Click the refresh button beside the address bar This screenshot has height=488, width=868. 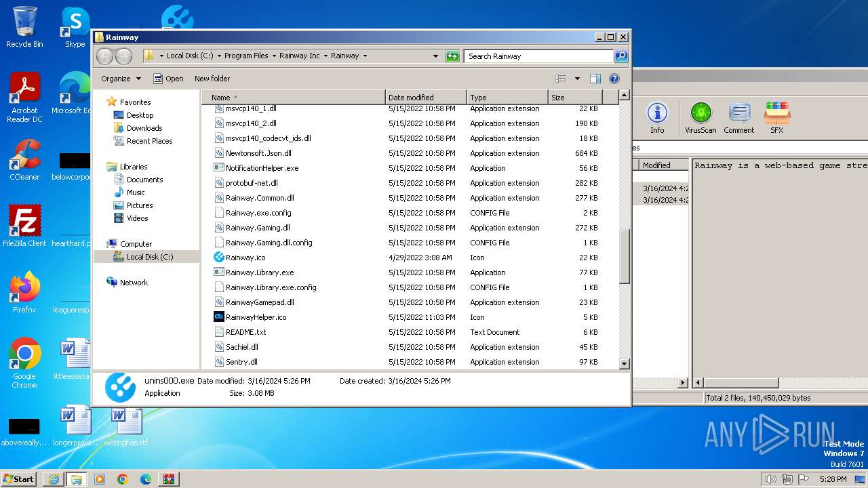[452, 56]
